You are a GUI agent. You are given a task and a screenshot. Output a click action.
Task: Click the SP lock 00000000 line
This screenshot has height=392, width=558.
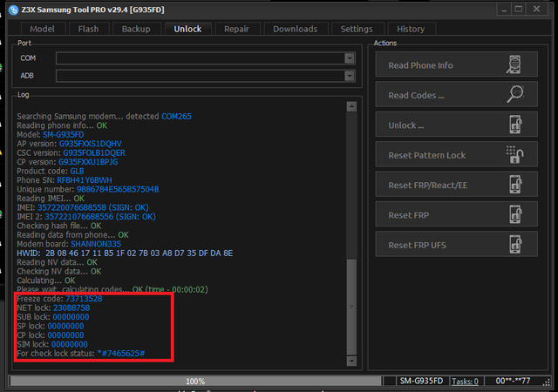click(x=51, y=326)
